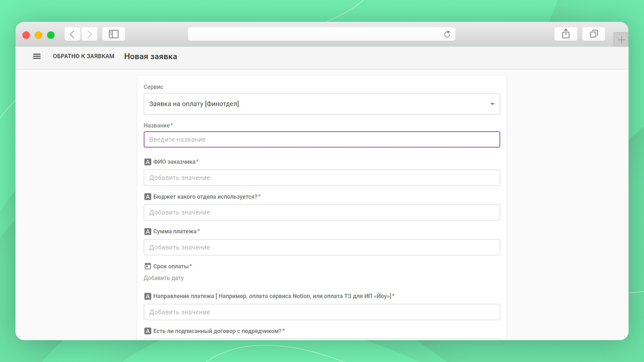Image resolution: width=644 pixels, height=362 pixels.
Task: Click the yellow minimize window button
Action: [x=39, y=35]
